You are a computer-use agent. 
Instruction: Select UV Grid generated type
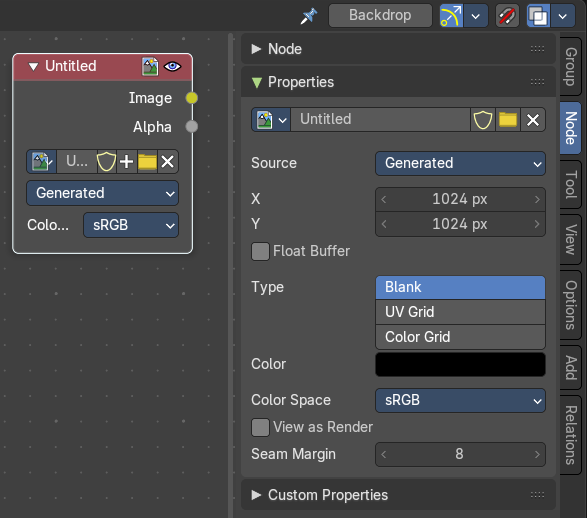pos(460,312)
